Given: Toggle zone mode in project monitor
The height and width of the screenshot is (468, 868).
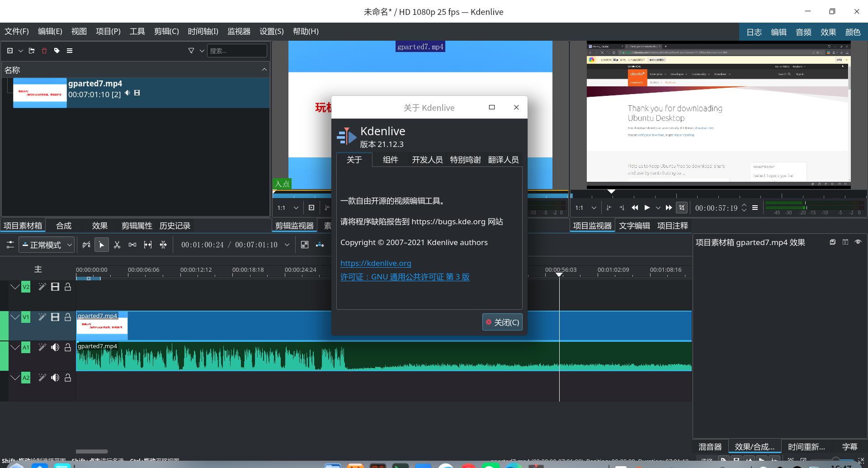Looking at the screenshot, I should [x=681, y=208].
